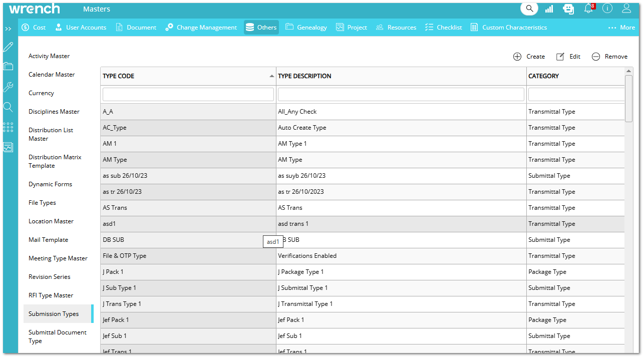Click the TYPE DESCRIPTION column header
The image size is (644, 358).
click(x=401, y=76)
